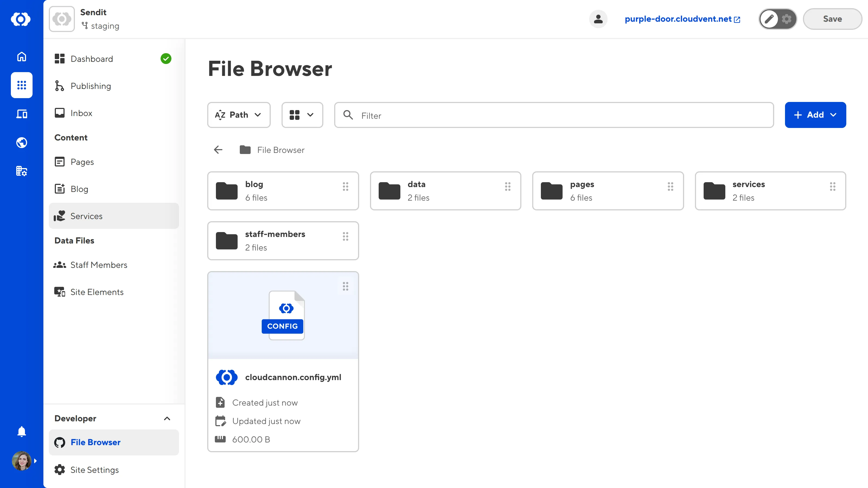This screenshot has height=488, width=868.
Task: Click the globe icon in the sidebar
Action: tap(22, 142)
